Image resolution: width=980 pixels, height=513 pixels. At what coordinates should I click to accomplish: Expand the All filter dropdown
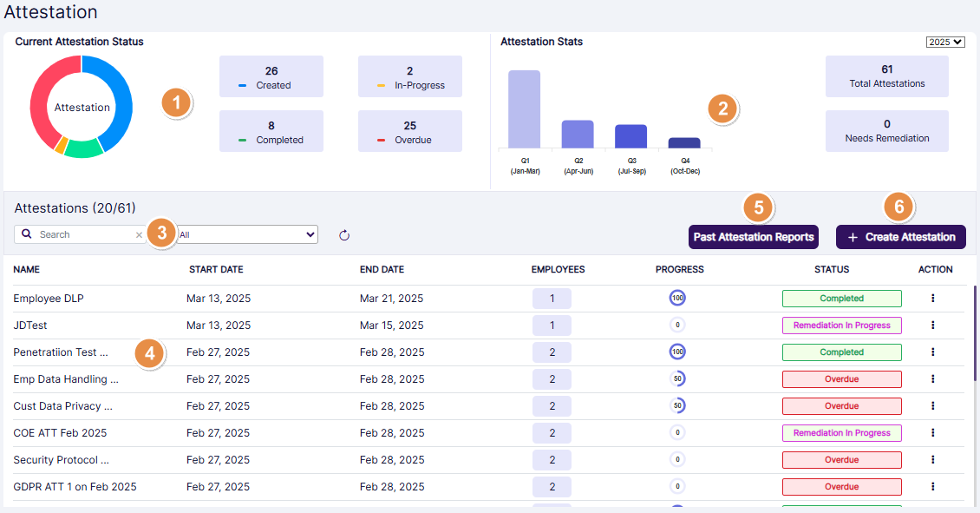(x=247, y=234)
